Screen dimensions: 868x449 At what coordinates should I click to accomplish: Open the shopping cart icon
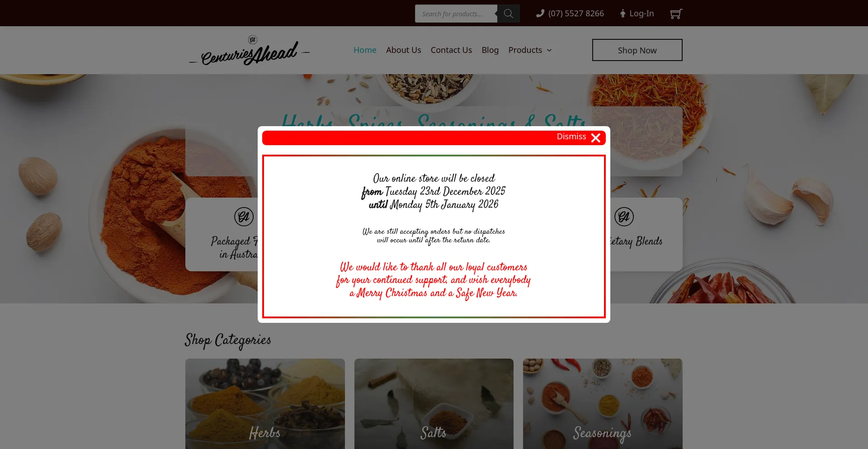[x=676, y=14]
